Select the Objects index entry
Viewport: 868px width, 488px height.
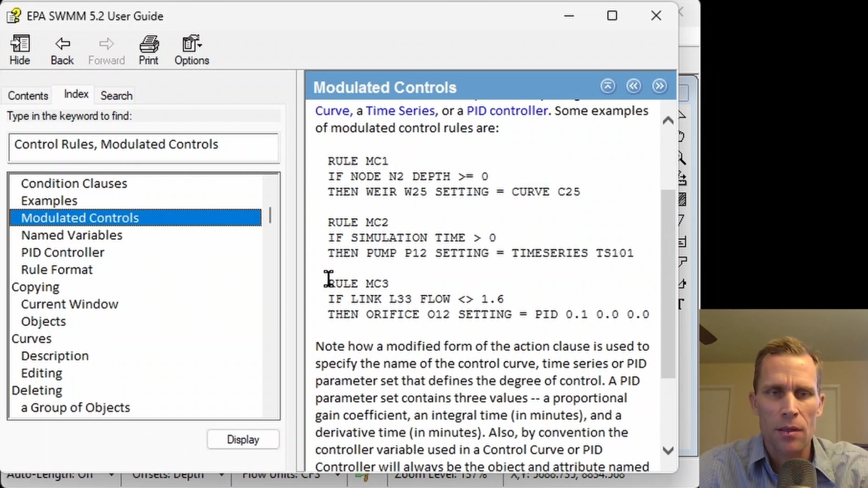44,321
